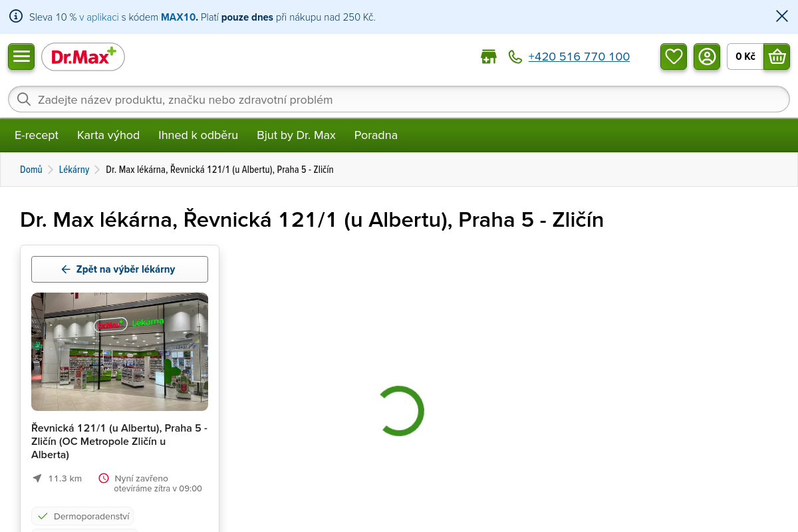Viewport: 798px width, 532px height.
Task: Click the info icon in promo banner
Action: click(x=16, y=17)
